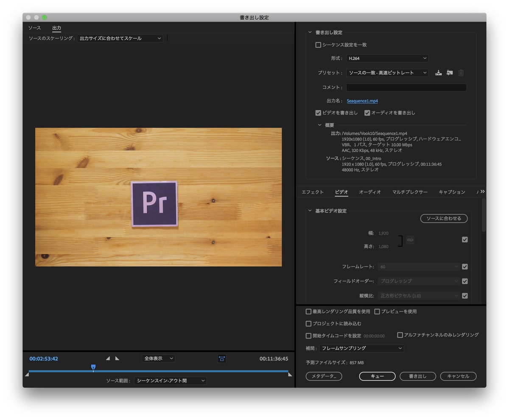Click the end timecode 00:11:36:45
This screenshot has height=420, width=509.
click(274, 359)
